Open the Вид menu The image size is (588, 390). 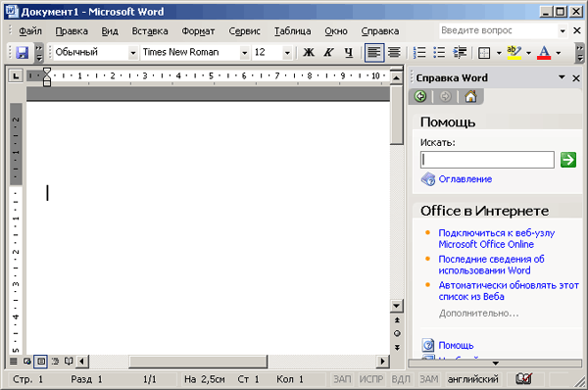110,31
